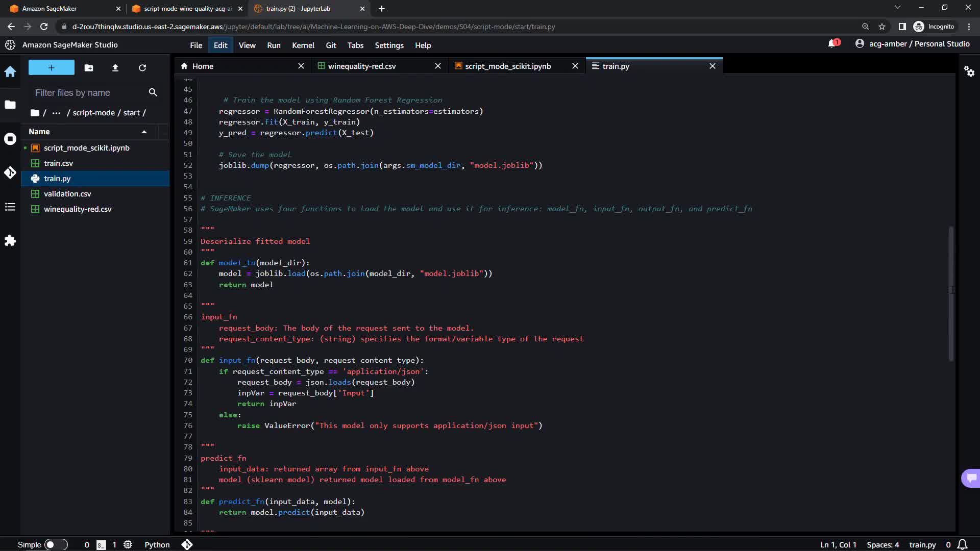Click the editor vertical scrollbar
This screenshot has height=551, width=980.
pyautogui.click(x=950, y=293)
